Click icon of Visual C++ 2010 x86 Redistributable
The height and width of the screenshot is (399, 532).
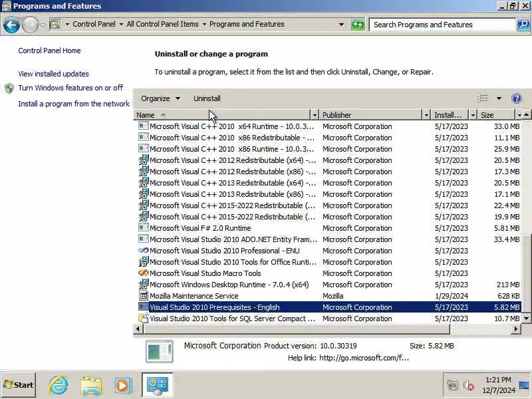pos(144,138)
